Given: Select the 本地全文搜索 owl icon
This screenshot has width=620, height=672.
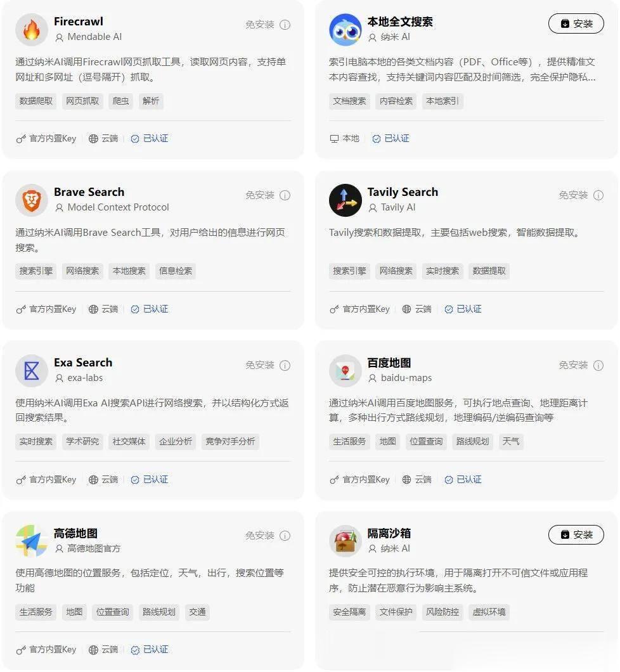Looking at the screenshot, I should [x=346, y=30].
